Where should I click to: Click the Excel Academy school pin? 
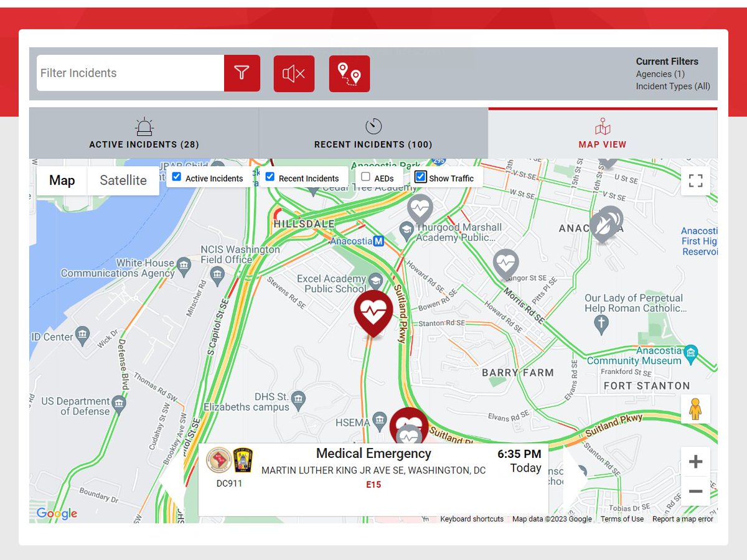[x=375, y=280]
